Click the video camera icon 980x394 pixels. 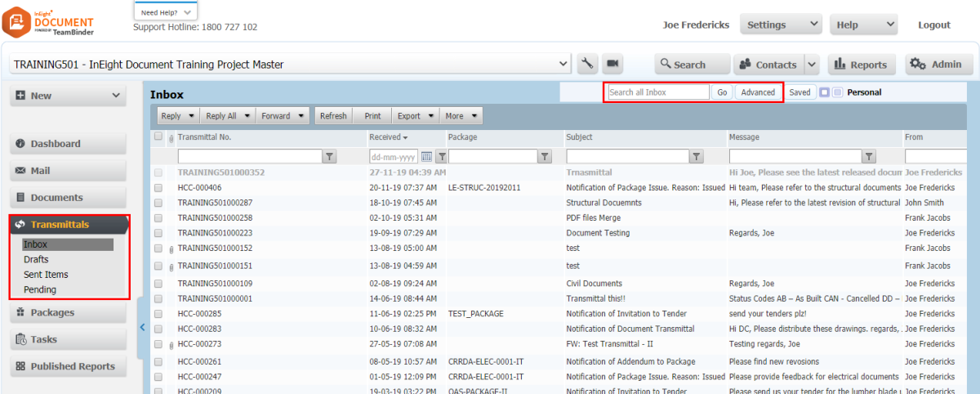click(x=612, y=64)
